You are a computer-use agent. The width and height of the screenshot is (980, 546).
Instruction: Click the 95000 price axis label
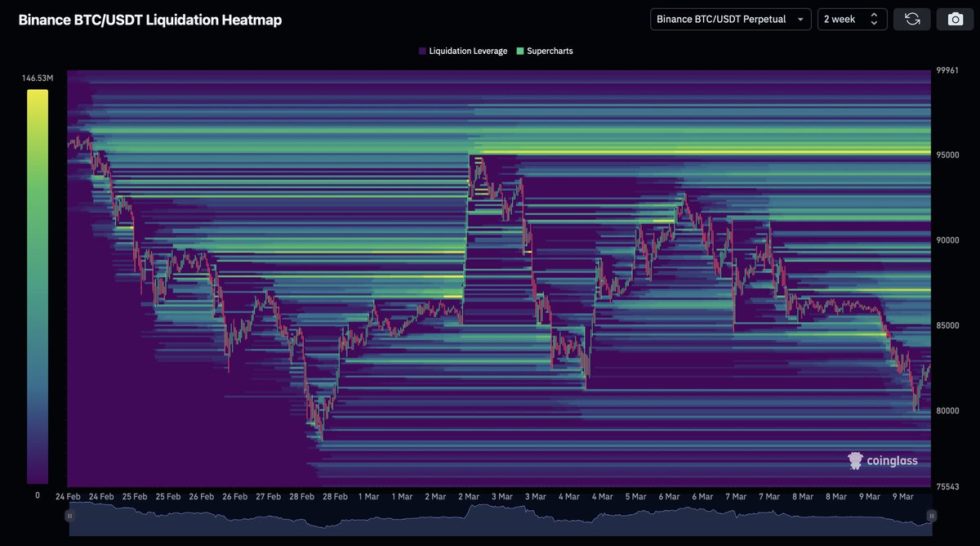(x=947, y=155)
